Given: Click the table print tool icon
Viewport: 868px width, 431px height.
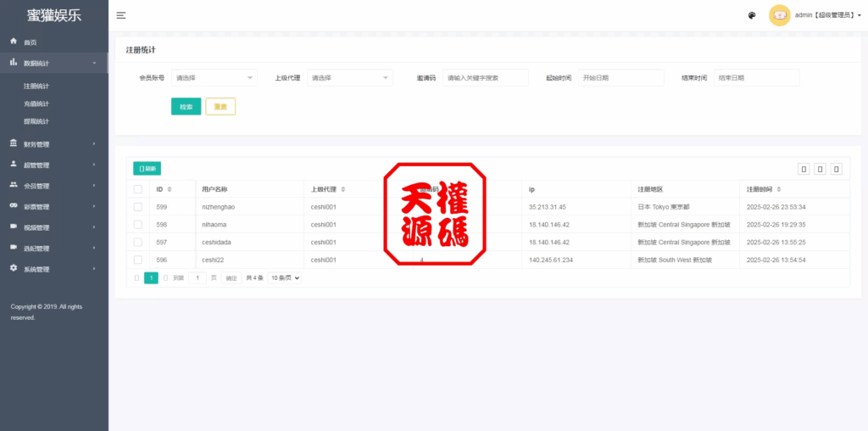Looking at the screenshot, I should (837, 169).
